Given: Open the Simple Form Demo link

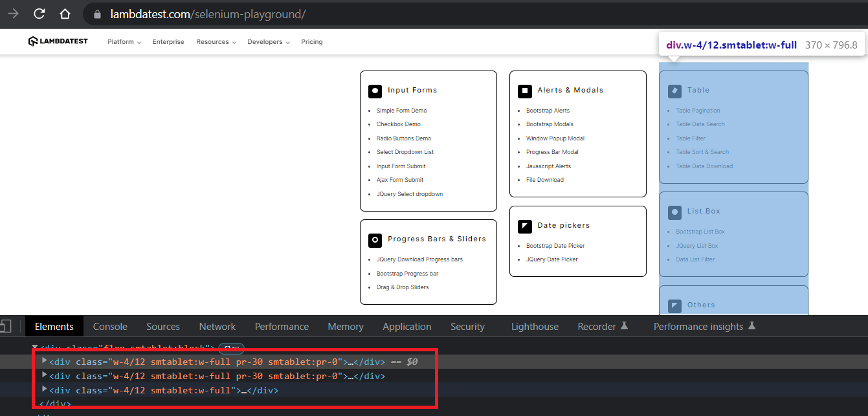Looking at the screenshot, I should point(401,110).
